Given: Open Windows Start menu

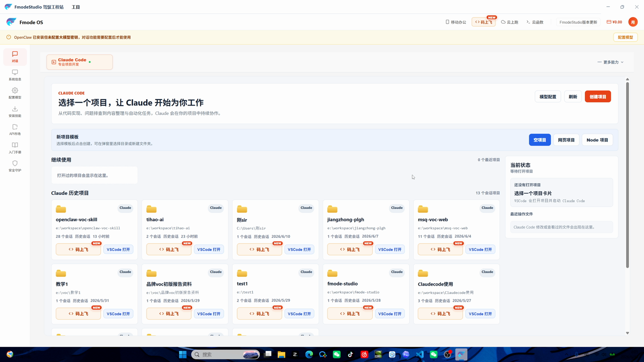Looking at the screenshot, I should pos(182,354).
